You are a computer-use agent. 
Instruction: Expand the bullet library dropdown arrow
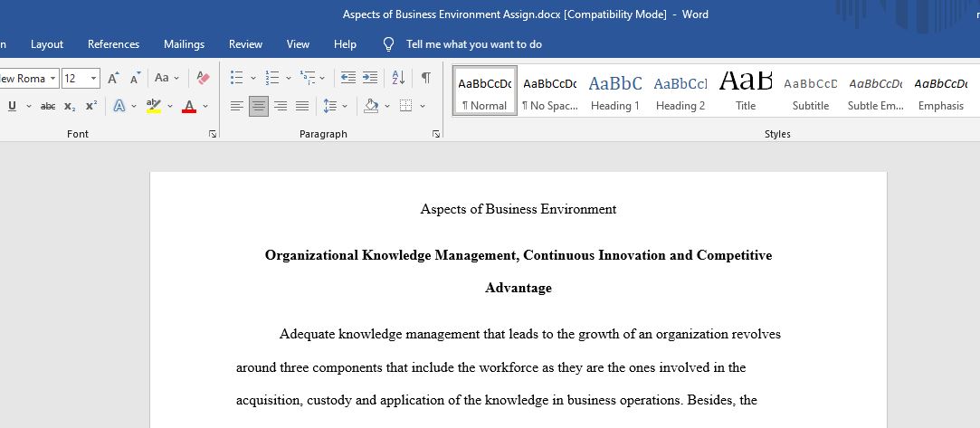[253, 78]
